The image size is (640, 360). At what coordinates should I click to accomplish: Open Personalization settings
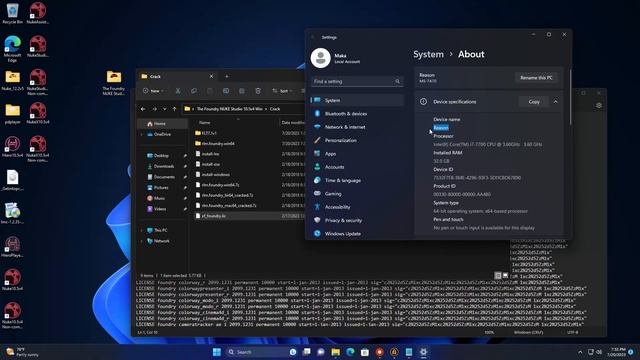pos(357,140)
